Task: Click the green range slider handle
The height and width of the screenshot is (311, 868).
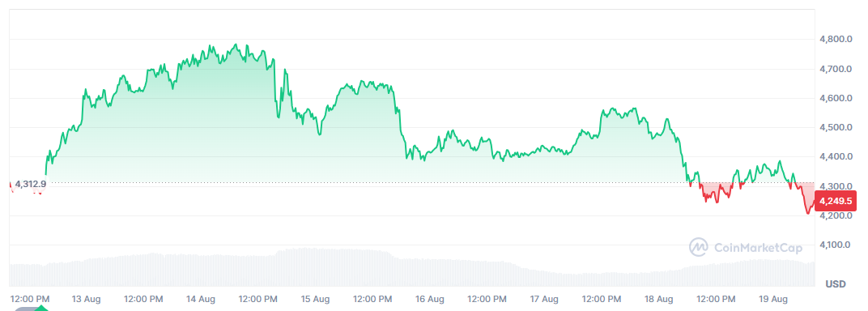Action: click(x=42, y=309)
